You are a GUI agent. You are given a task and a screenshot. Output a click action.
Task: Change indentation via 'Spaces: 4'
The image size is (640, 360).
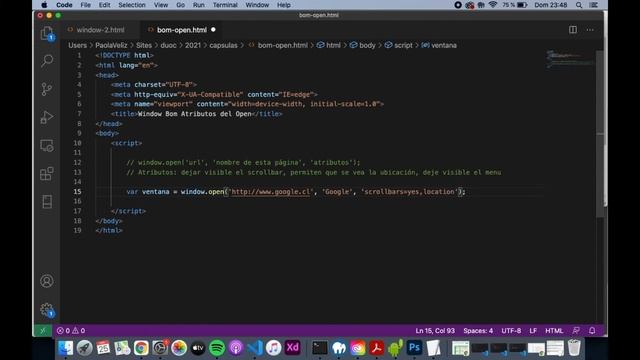478,331
